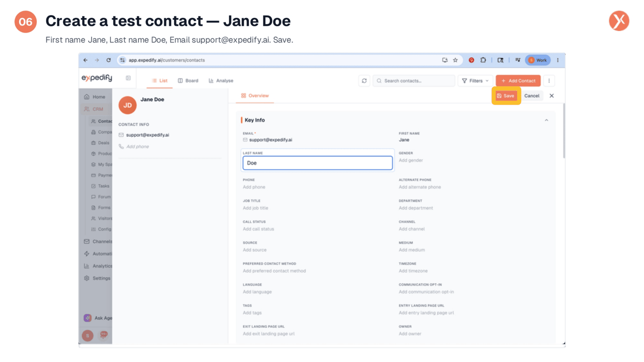
Task: Open Channels in the sidebar
Action: (98, 241)
